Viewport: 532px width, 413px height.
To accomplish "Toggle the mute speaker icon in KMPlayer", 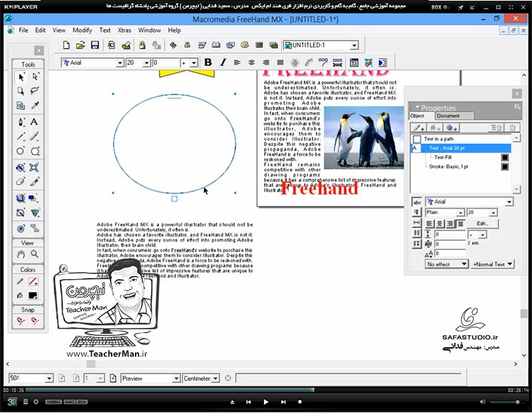I will click(x=483, y=402).
